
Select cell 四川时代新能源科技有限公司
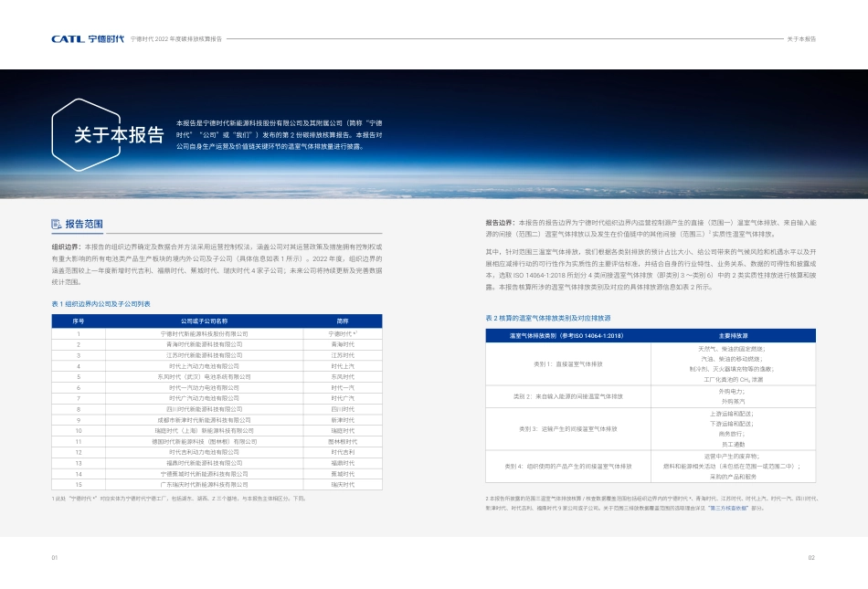(205, 409)
